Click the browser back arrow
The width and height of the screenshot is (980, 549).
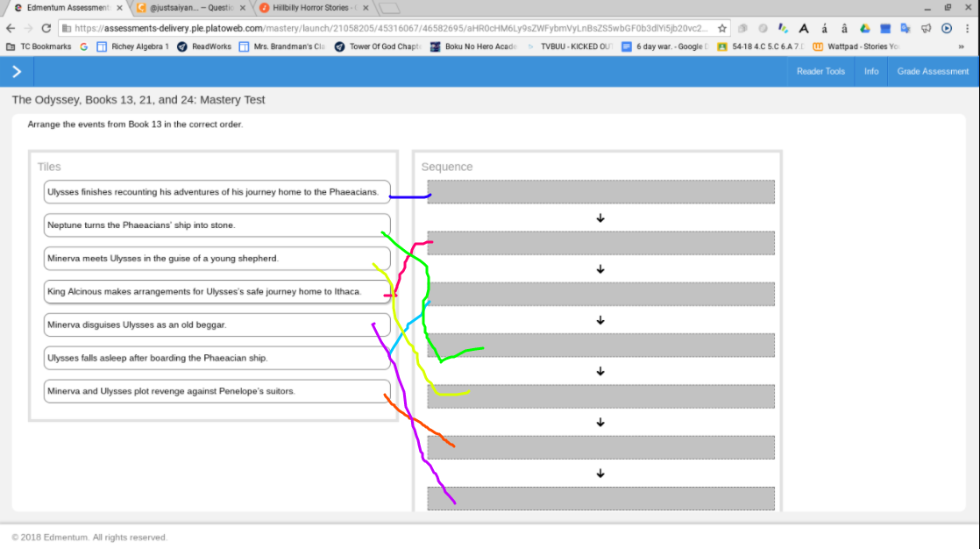coord(10,28)
